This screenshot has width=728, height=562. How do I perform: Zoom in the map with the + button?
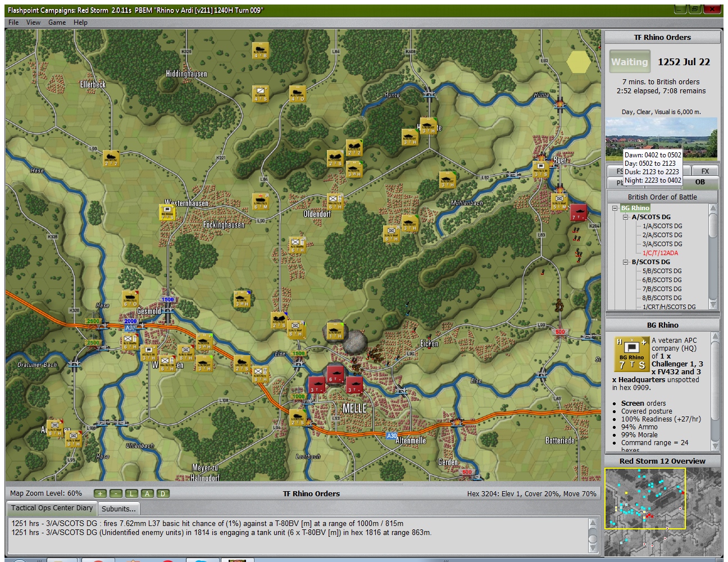pyautogui.click(x=100, y=493)
